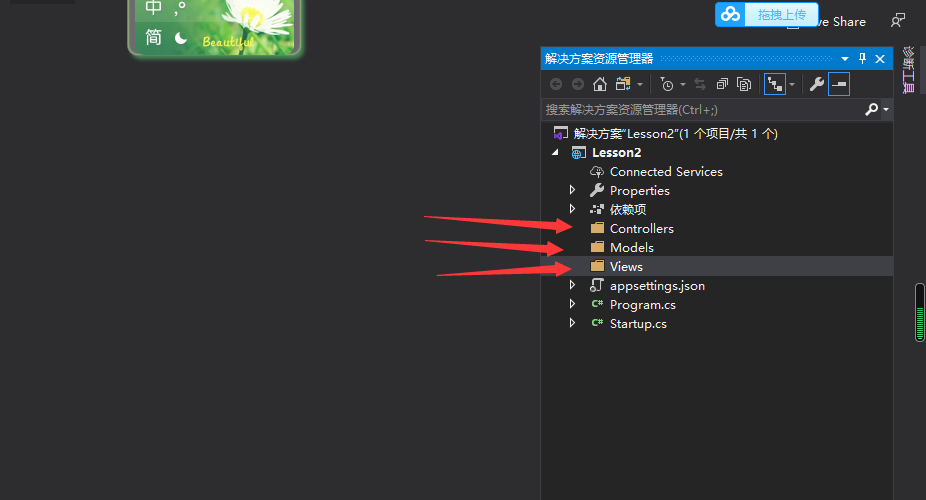Screen dimensions: 926x500
Task: Select the Properties tree node
Action: click(640, 191)
